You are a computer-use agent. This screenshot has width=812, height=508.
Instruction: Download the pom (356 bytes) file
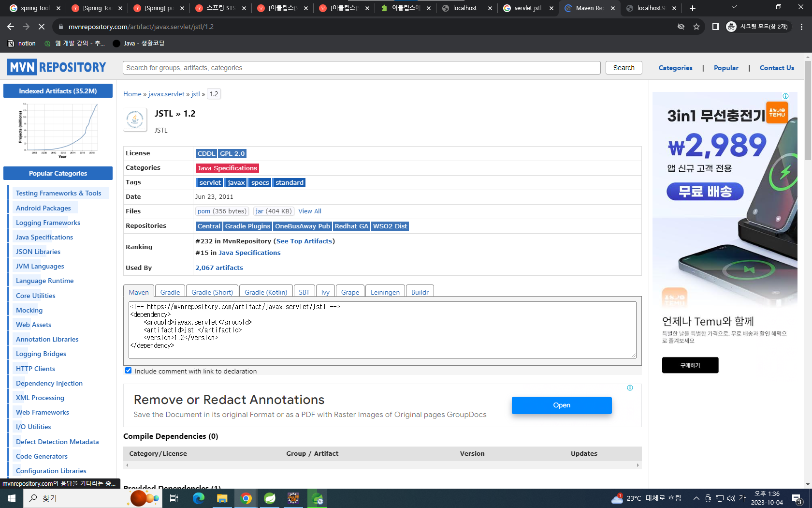pyautogui.click(x=222, y=211)
